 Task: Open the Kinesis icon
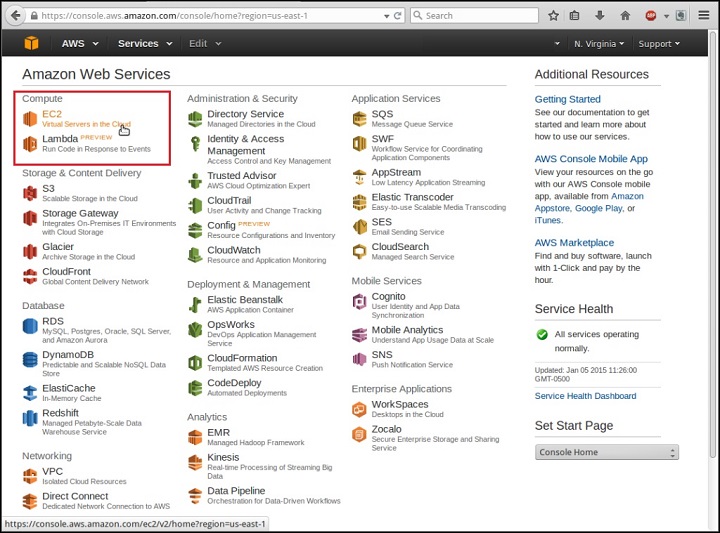(195, 462)
